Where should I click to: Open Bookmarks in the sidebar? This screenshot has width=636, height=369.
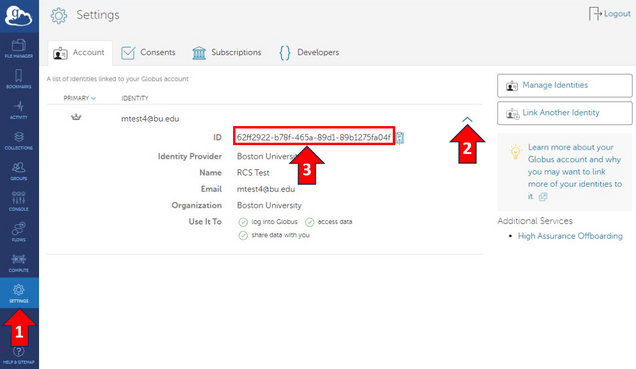coord(19,79)
